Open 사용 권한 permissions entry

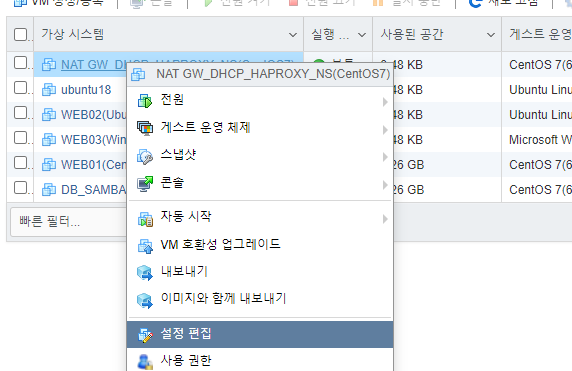(x=260, y=361)
